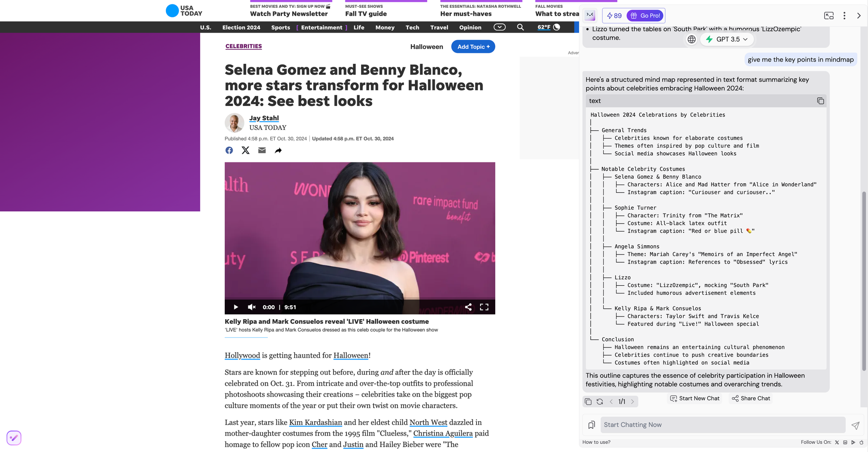Open the Money section

pyautogui.click(x=385, y=27)
